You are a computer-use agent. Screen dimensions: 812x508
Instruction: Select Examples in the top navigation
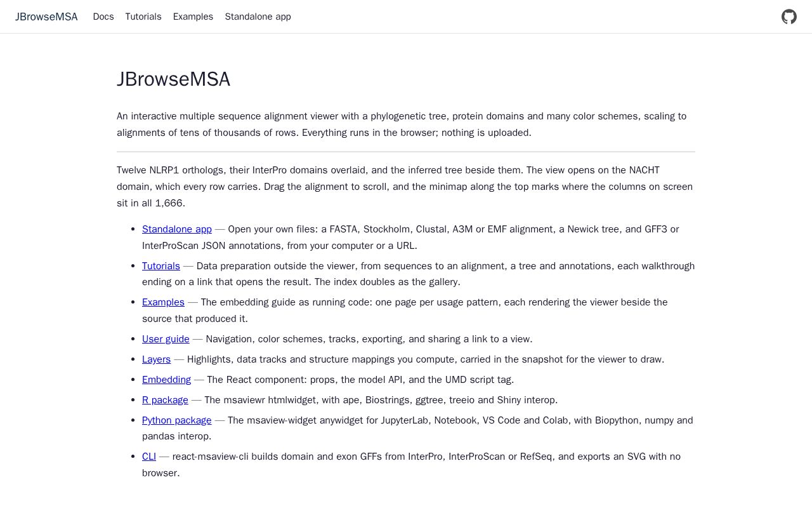pos(193,17)
